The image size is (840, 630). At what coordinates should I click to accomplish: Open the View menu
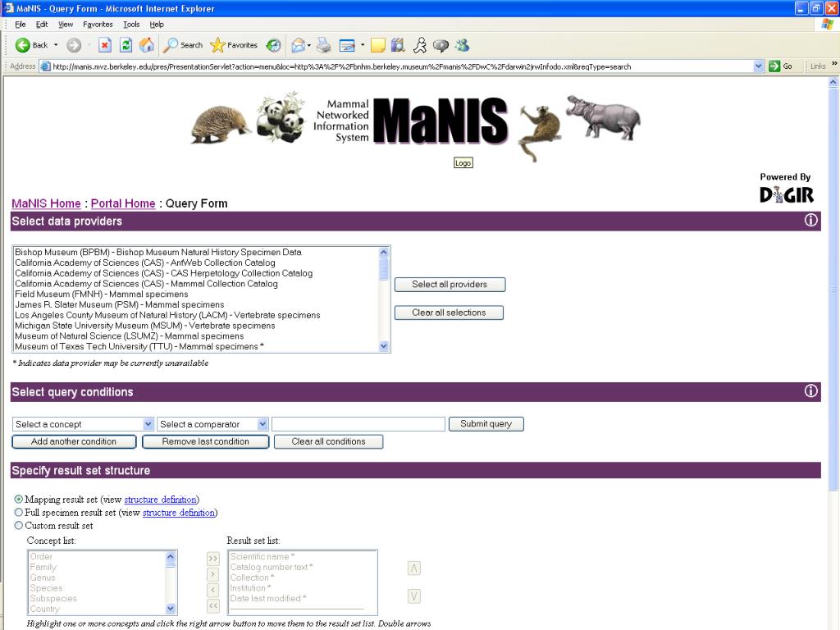[x=66, y=24]
